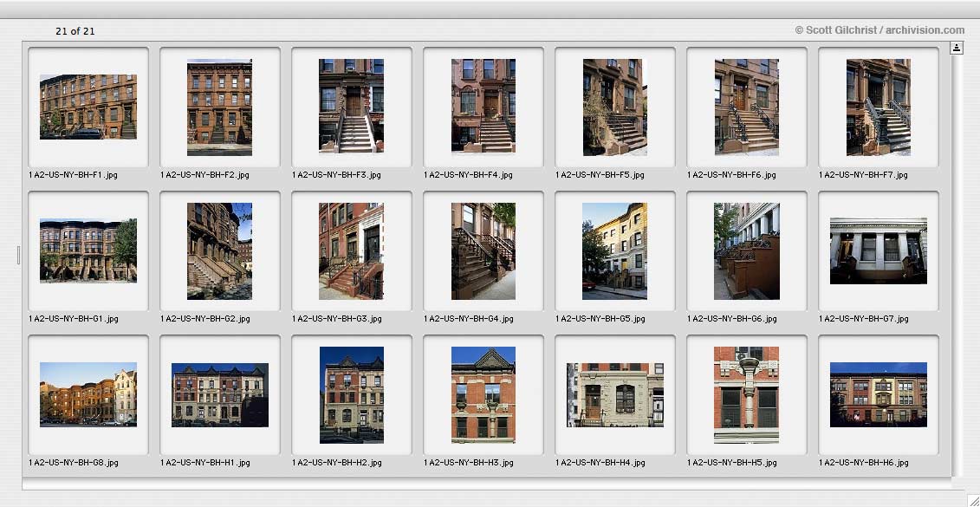Image resolution: width=980 pixels, height=507 pixels.
Task: Select thumbnail 1A2-US-NY-BH-G2.jpg
Action: [x=219, y=250]
